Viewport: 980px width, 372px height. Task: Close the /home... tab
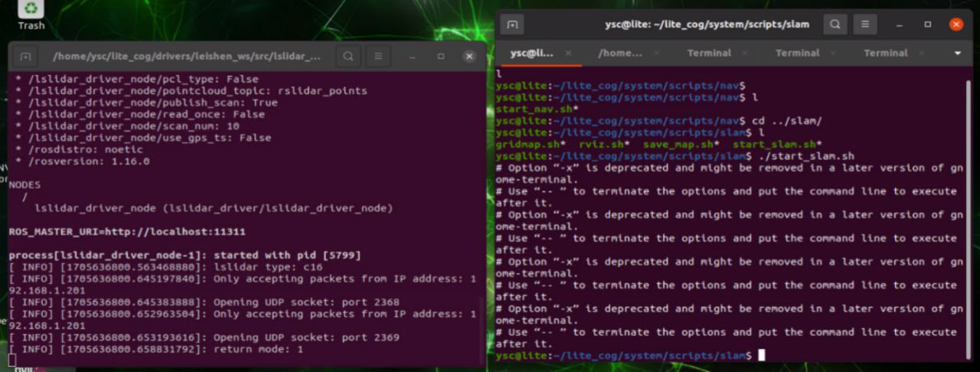click(658, 54)
